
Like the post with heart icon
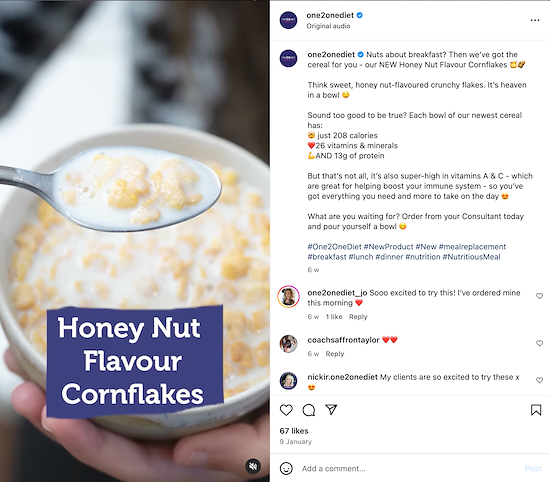286,410
